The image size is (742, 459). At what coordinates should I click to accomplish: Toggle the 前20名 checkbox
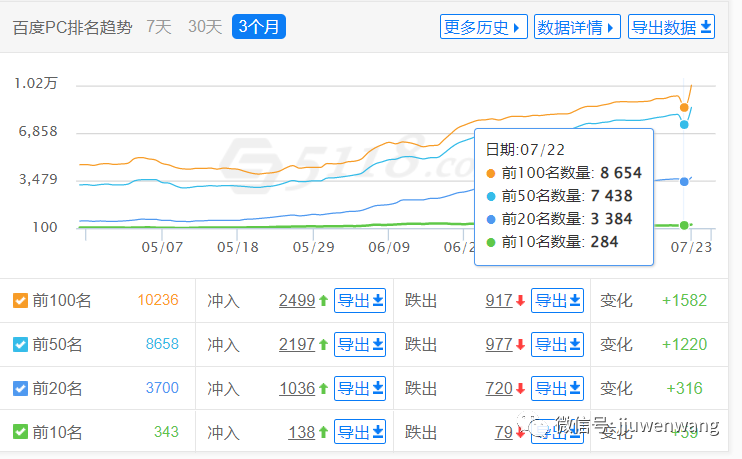[20, 388]
